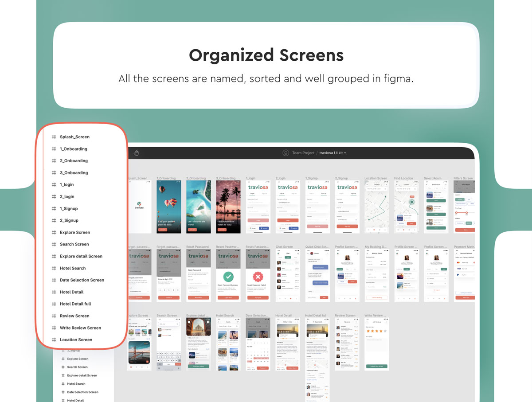Select the Find Location frame on canvas

pos(407,207)
